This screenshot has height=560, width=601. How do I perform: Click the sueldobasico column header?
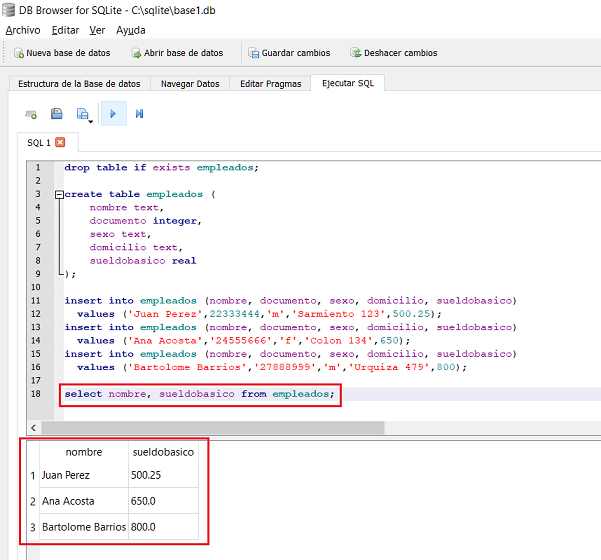click(x=163, y=452)
